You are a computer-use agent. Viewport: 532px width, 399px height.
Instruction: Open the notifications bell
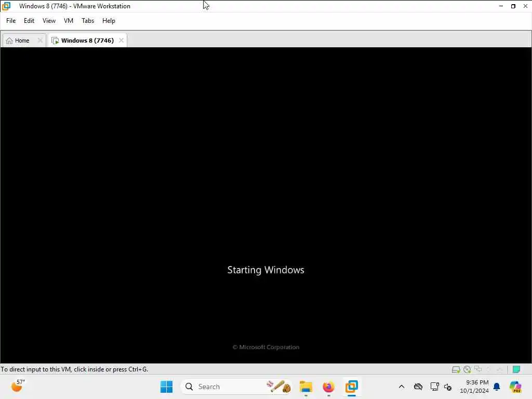[497, 387]
